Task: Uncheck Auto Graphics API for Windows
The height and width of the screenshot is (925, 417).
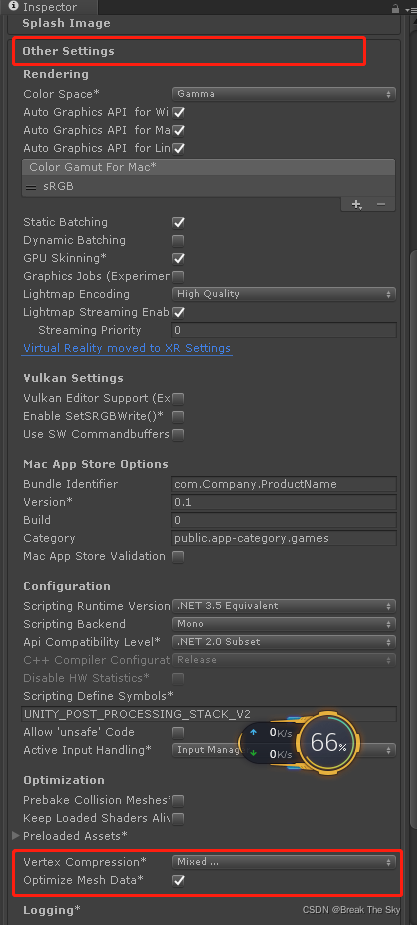Action: coord(178,112)
